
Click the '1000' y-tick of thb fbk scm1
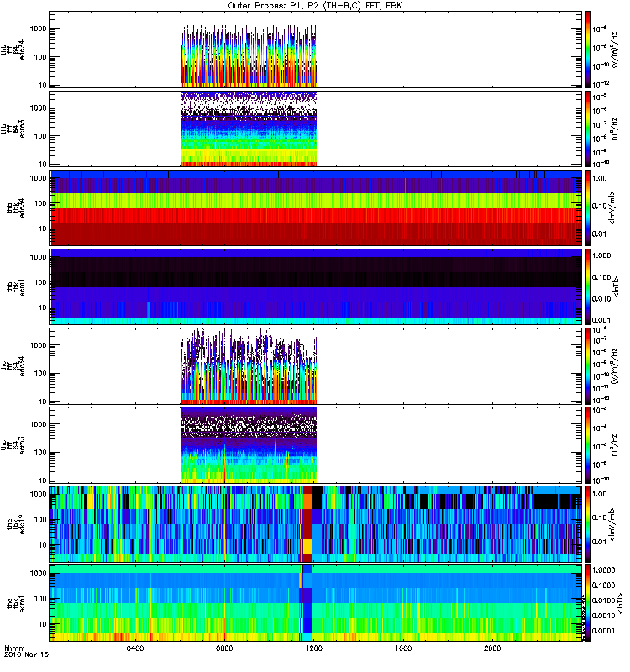tap(38, 257)
